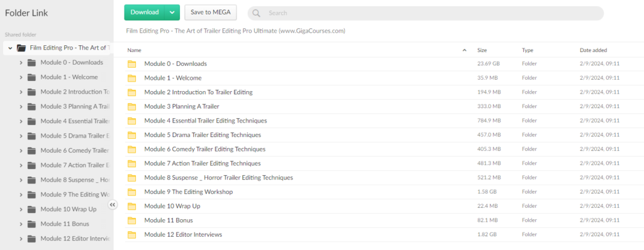This screenshot has width=644, height=250.
Task: Click into the Search field
Action: [x=426, y=13]
